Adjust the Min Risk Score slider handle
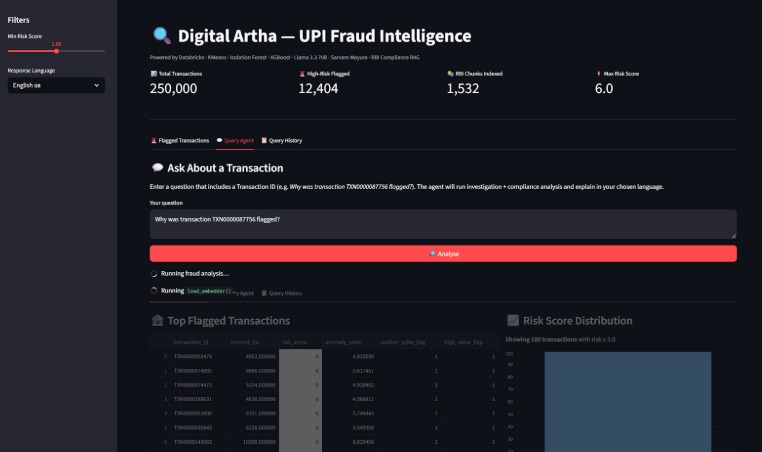The height and width of the screenshot is (452, 762). (56, 51)
